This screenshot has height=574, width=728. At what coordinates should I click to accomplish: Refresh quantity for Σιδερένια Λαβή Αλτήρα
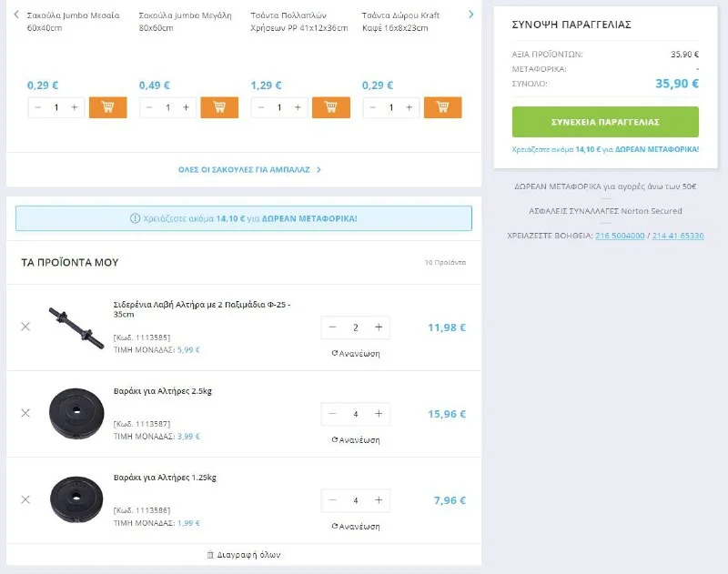356,354
